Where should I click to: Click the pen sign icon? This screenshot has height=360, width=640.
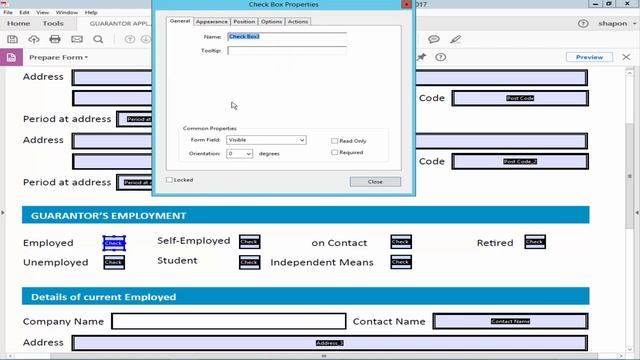point(456,39)
